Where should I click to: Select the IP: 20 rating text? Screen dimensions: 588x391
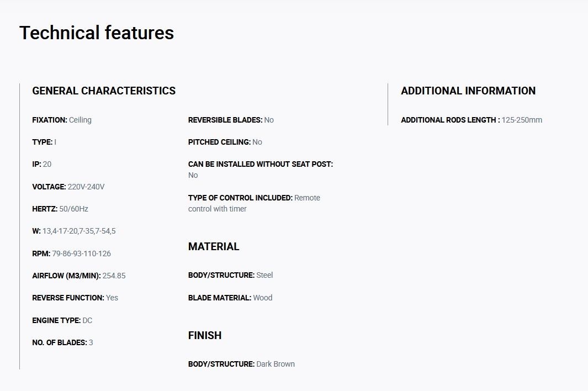(x=41, y=165)
